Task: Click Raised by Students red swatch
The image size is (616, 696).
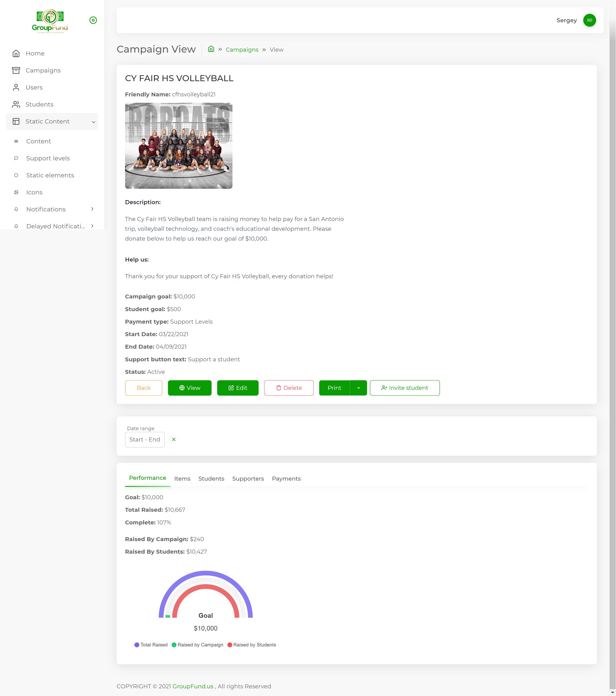Action: 230,645
